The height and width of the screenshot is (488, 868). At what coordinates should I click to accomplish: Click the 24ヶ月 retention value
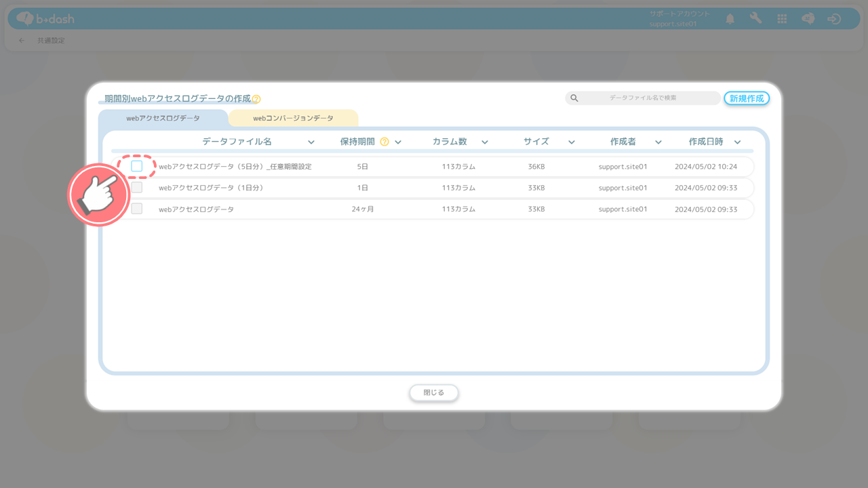click(x=363, y=209)
